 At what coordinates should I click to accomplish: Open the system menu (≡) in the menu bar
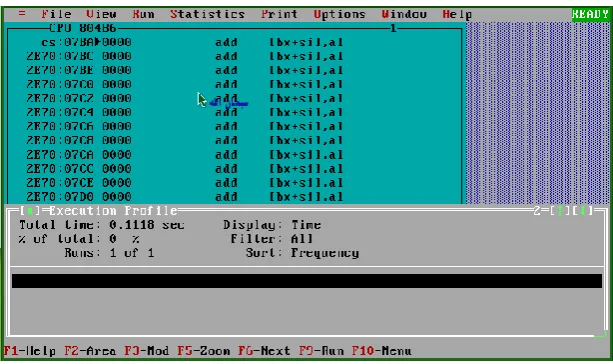pyautogui.click(x=22, y=14)
